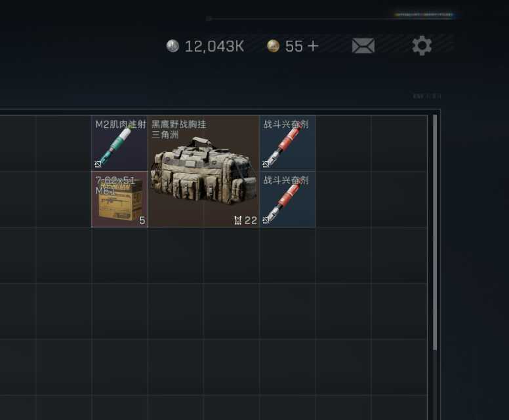Click the silver coin currency icon
The width and height of the screenshot is (509, 420).
(x=173, y=46)
